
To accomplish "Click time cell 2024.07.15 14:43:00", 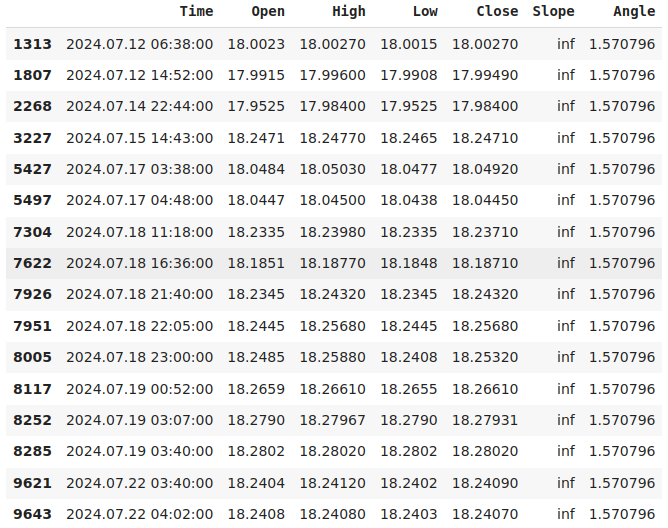I will point(139,138).
